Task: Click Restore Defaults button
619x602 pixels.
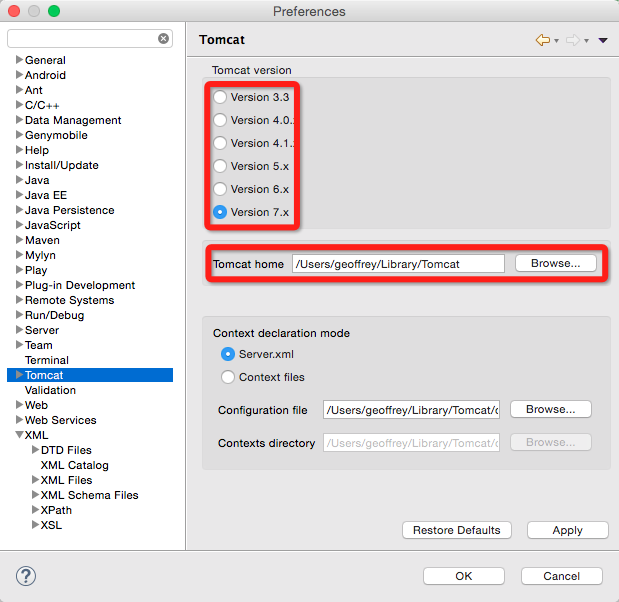Action: pos(457,530)
